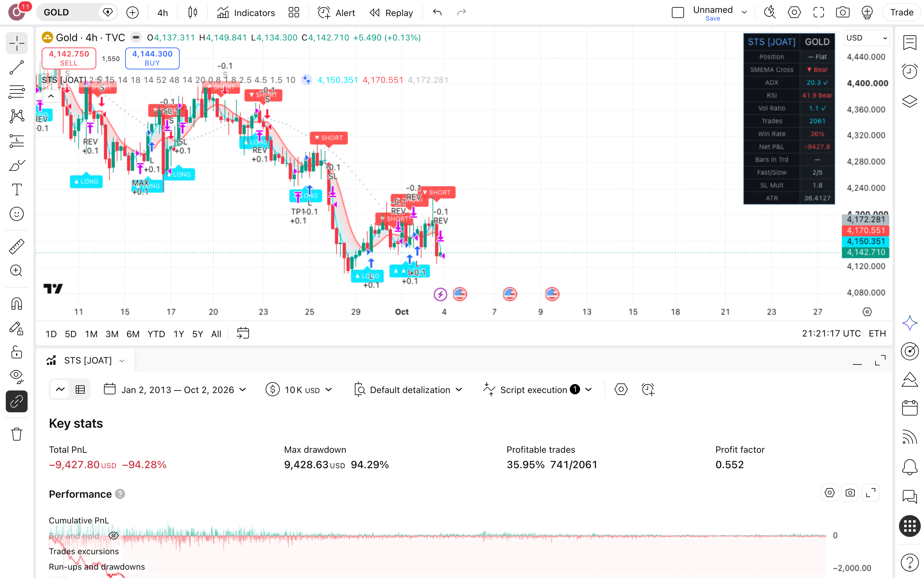Toggle magnet mode for drawings
This screenshot has width=924, height=578.
tap(16, 303)
